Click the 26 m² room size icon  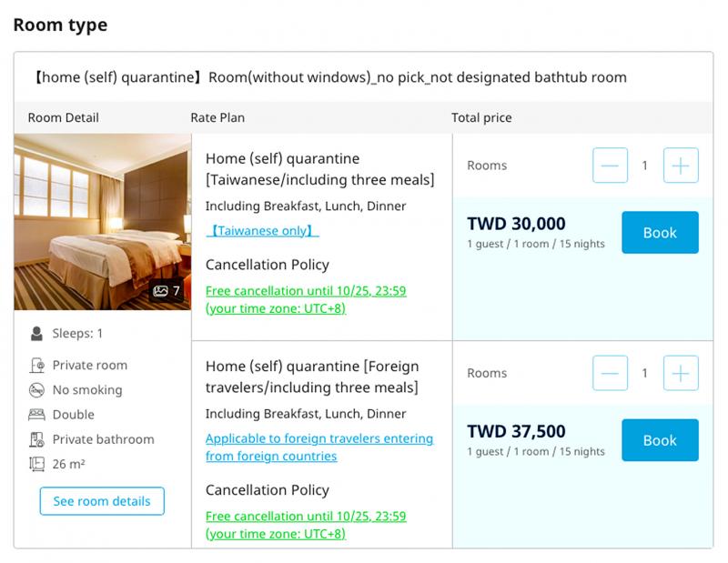36,464
